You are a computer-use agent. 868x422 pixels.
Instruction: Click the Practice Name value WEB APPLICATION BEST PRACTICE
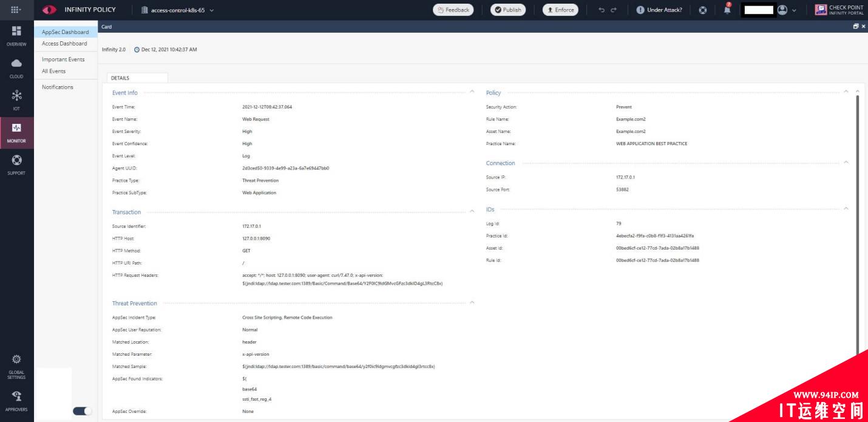pos(651,144)
